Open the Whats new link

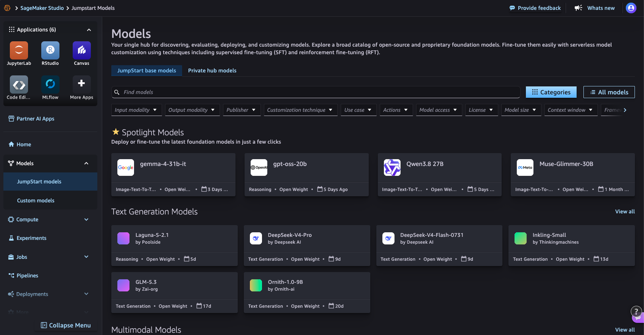[x=595, y=8]
